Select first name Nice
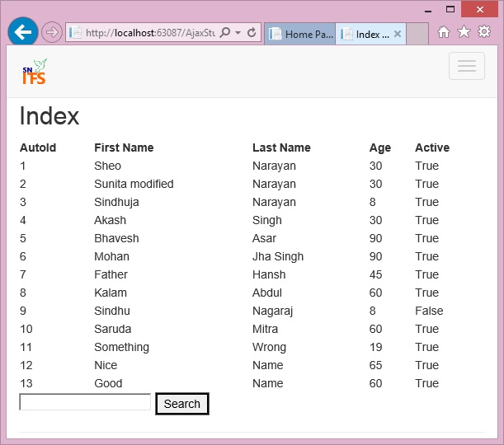Image resolution: width=504 pixels, height=445 pixels. (106, 365)
